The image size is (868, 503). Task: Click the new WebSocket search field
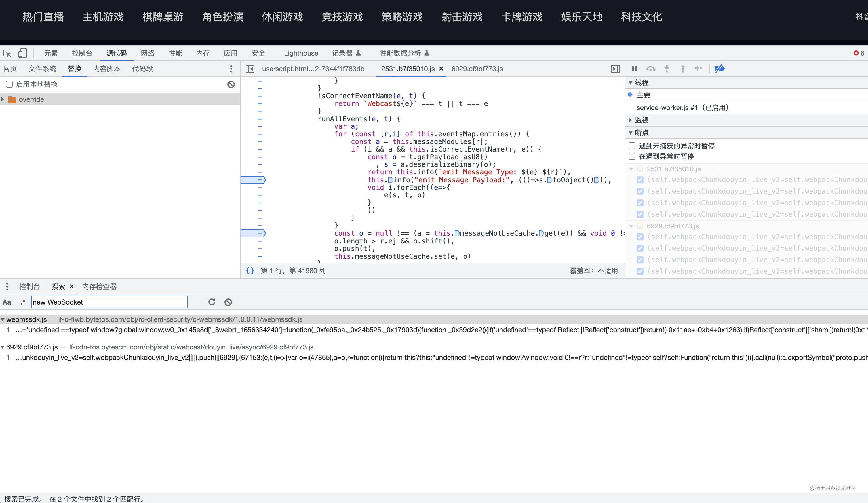(109, 302)
